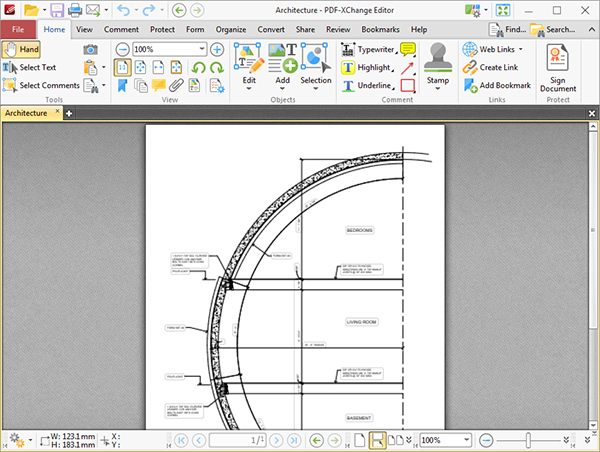Toggle the Actual Size view button

121,67
